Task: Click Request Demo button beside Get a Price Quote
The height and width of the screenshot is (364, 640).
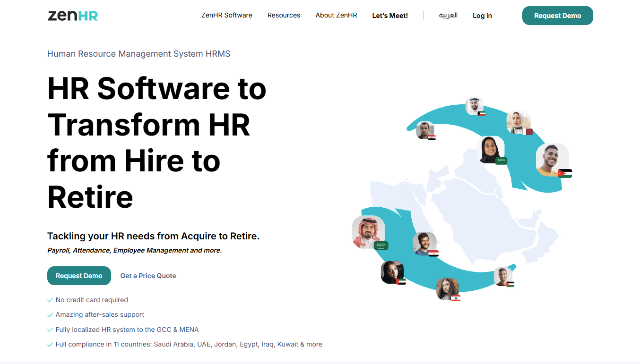Action: pos(79,276)
